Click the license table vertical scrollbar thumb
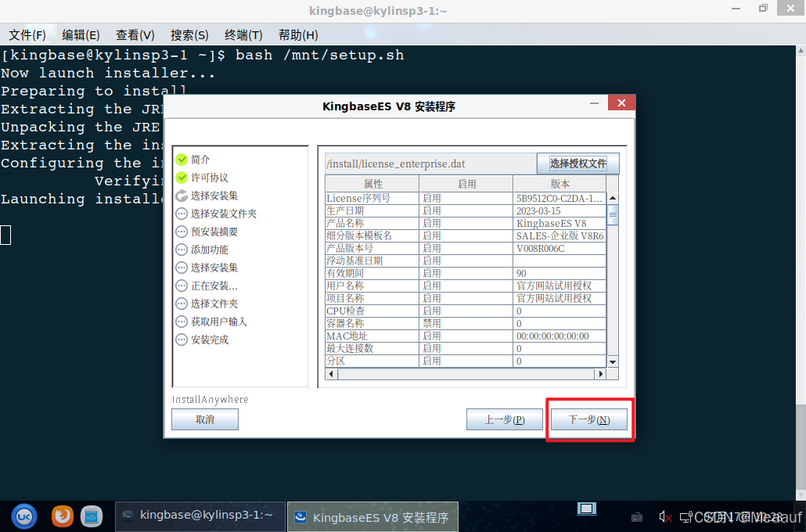 pos(612,214)
